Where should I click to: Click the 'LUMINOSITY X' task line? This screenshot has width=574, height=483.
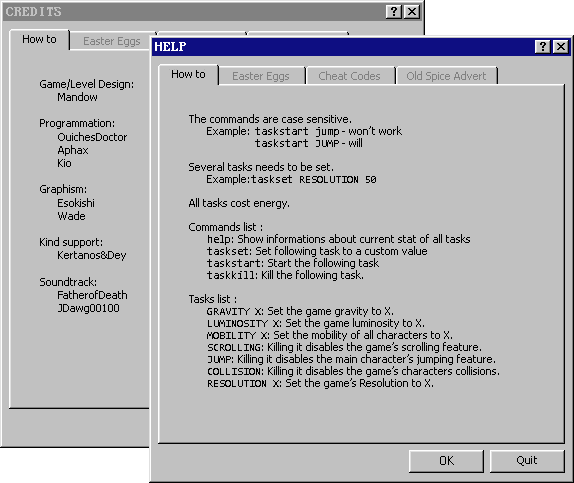click(x=316, y=323)
